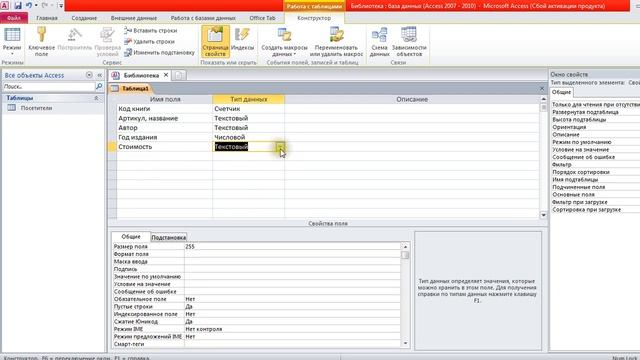Click the Поиск search field
Screen dimensions: 640x360
(x=49, y=87)
